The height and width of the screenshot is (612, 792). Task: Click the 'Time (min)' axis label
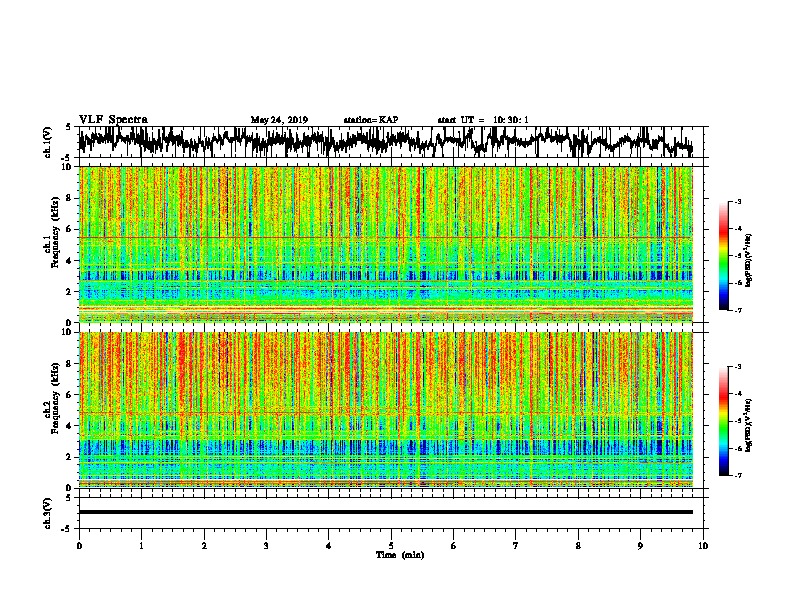[400, 555]
